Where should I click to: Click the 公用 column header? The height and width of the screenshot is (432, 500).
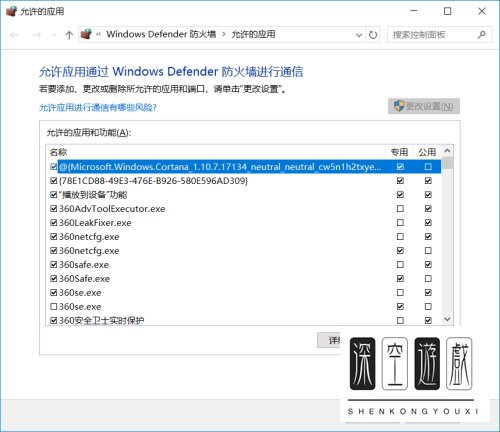427,152
